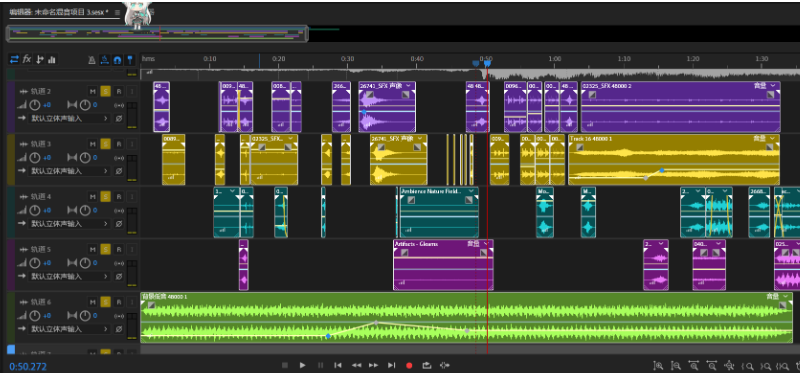Click the 0:50.272 time display
Viewport: 800px width, 373px height.
pyautogui.click(x=28, y=366)
